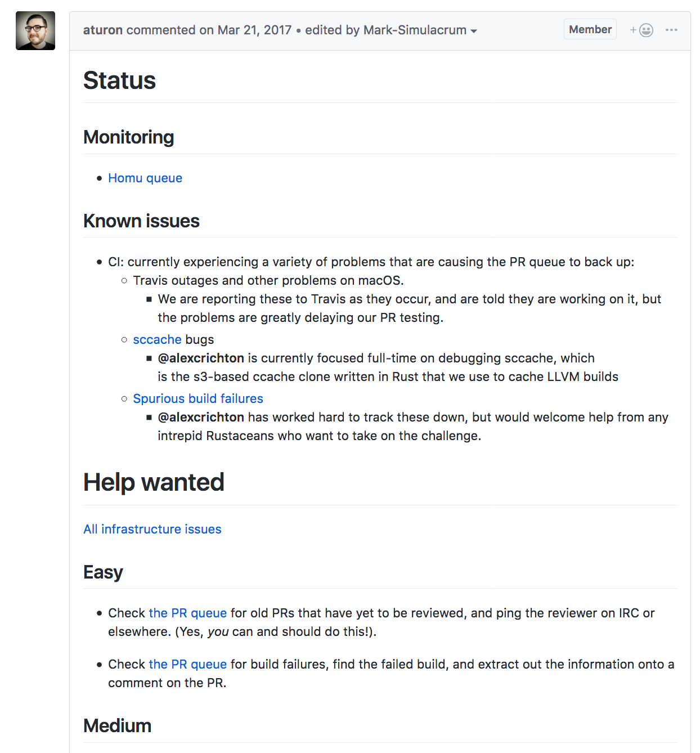Click the @alexcrichton mention about debugging sccache

point(201,358)
